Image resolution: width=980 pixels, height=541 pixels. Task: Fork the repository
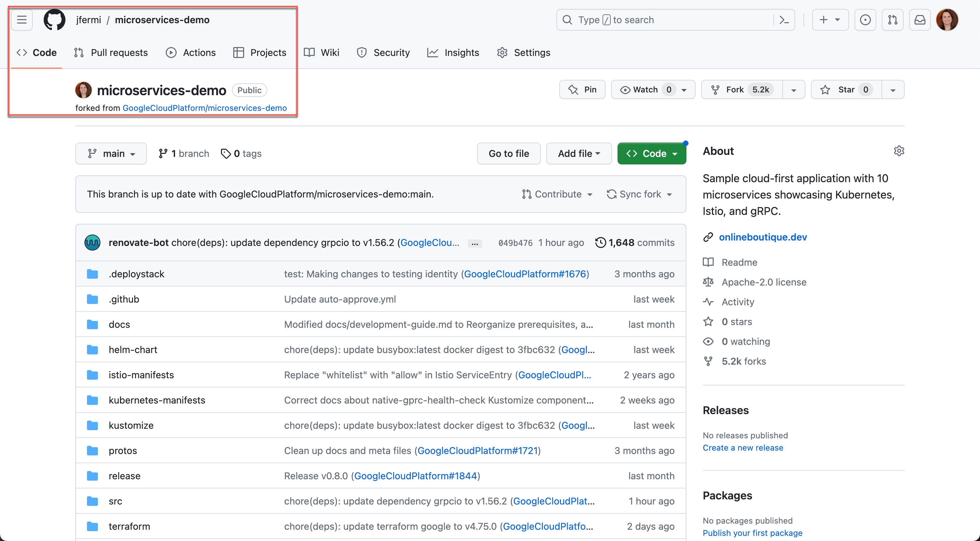coord(742,89)
